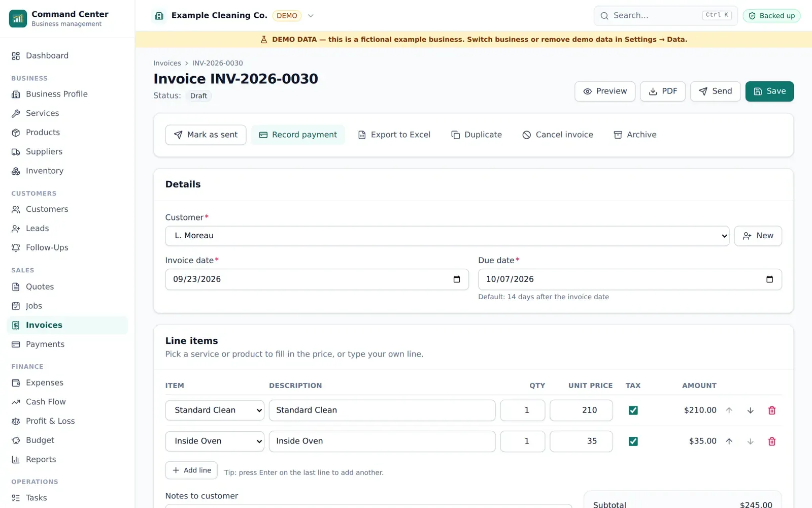The width and height of the screenshot is (812, 508).
Task: Add a new line item
Action: coord(191,470)
